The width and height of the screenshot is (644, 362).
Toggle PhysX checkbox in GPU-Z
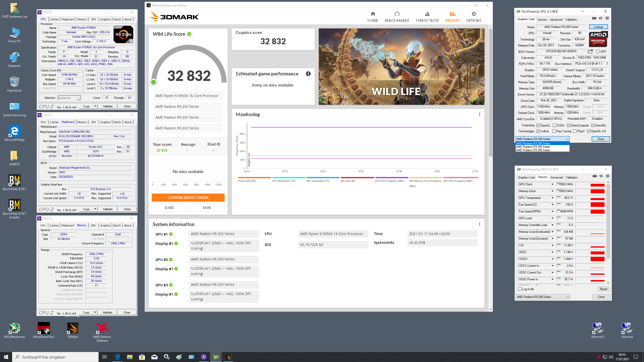575,131
